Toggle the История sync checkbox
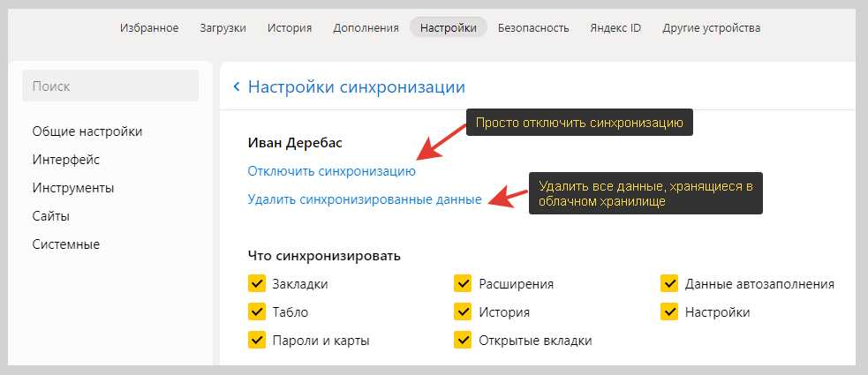This screenshot has height=375, width=868. tap(463, 311)
